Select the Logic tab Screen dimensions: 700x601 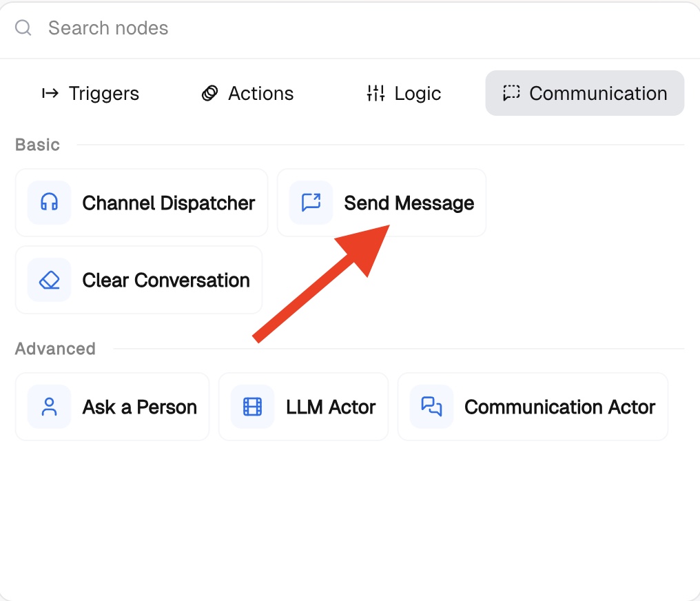click(404, 93)
